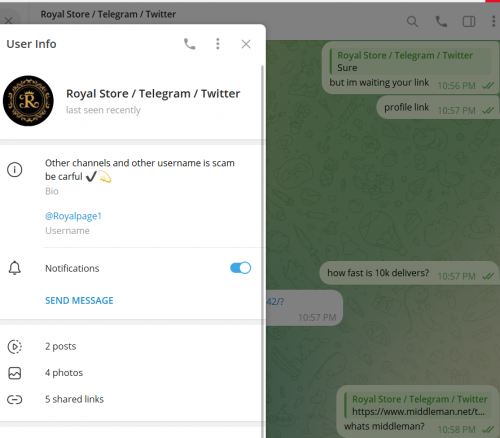The height and width of the screenshot is (438, 500).
Task: Toggle the side panel icon in chat header
Action: (x=469, y=22)
